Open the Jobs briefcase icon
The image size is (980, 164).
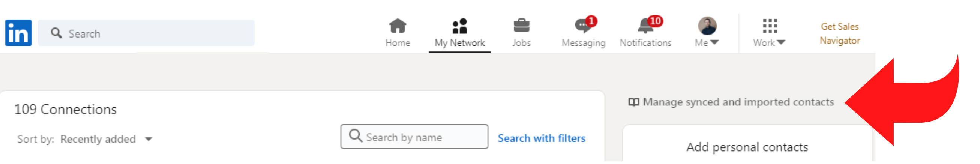click(521, 26)
